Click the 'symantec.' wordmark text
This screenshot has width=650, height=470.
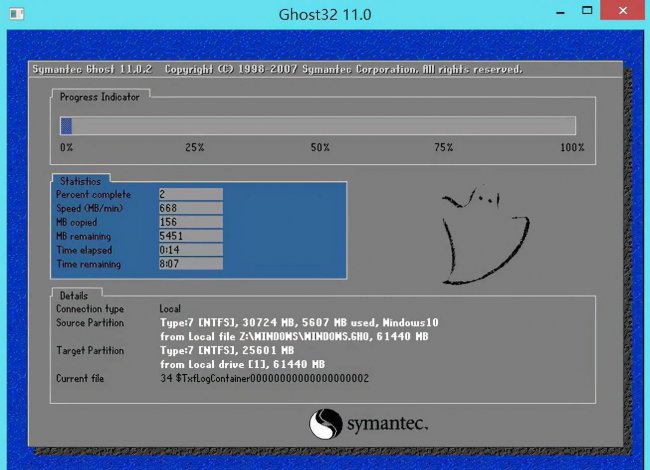[x=387, y=424]
